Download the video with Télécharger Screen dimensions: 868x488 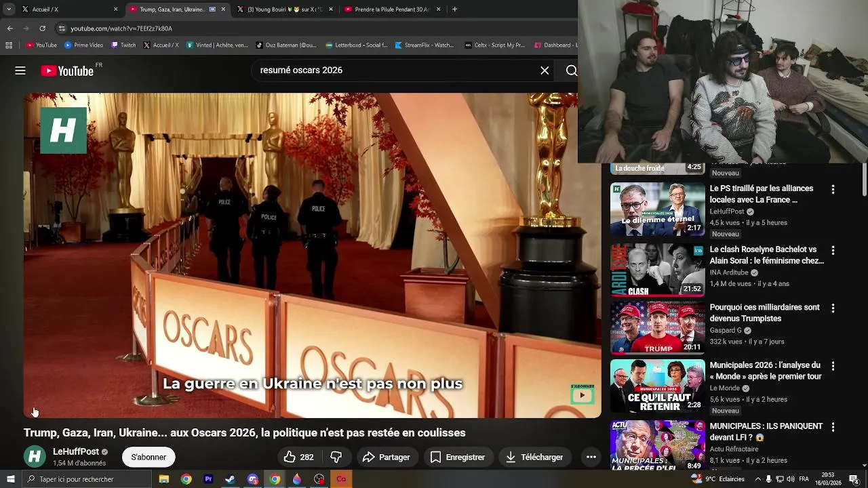coord(535,457)
